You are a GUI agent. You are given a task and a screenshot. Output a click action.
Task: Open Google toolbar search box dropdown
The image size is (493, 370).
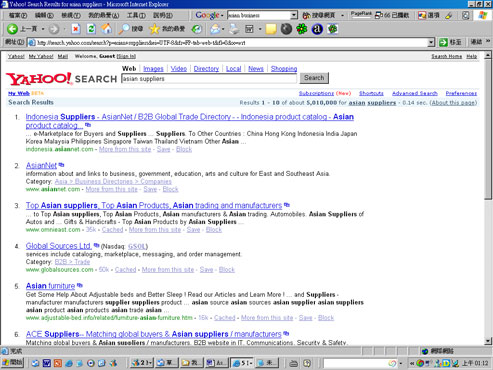click(294, 15)
